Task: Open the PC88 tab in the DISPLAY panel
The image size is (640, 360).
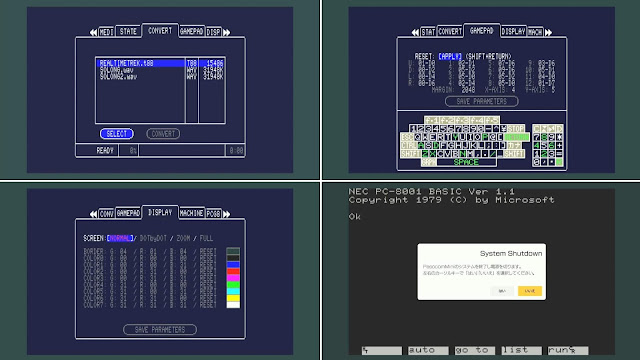Action: (x=213, y=213)
